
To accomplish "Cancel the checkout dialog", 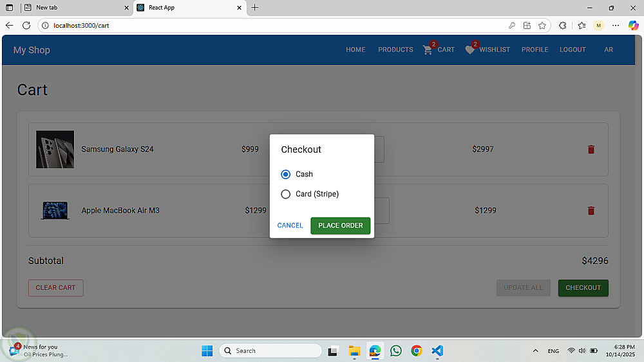I will point(290,225).
